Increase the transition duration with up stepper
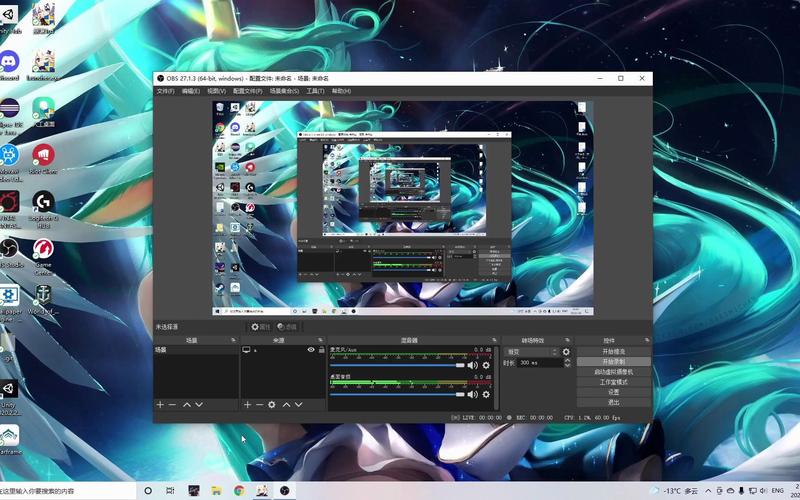Screen dimensions: 800x500 [x=567, y=360]
